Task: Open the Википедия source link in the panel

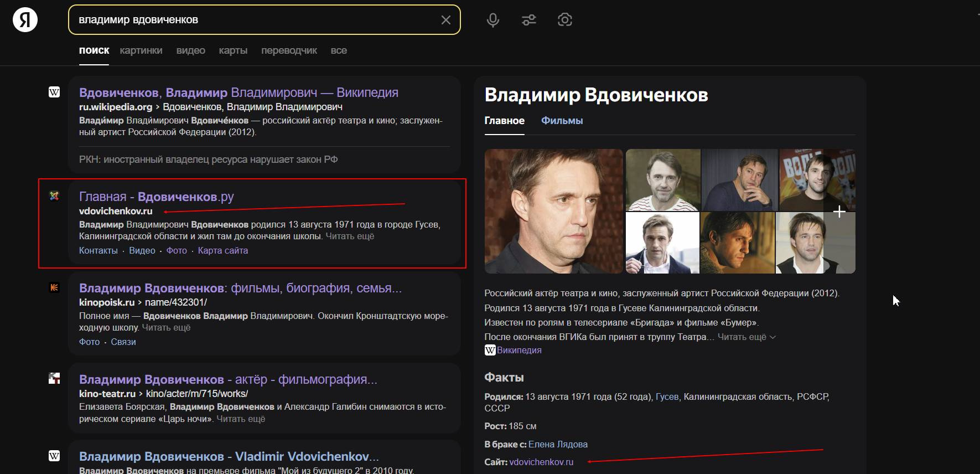Action: click(519, 350)
